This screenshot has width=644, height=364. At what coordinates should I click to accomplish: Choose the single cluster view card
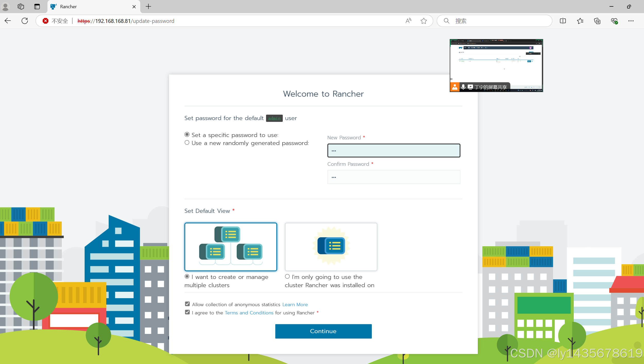click(x=331, y=247)
